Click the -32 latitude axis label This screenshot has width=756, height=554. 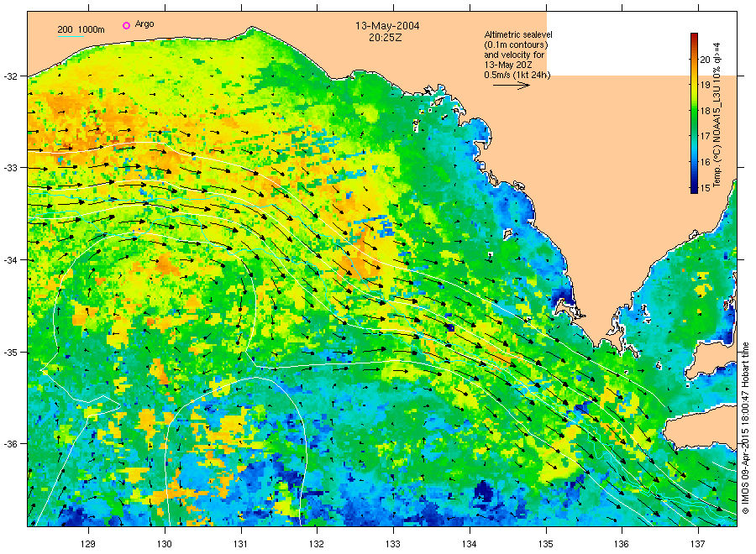click(x=13, y=76)
